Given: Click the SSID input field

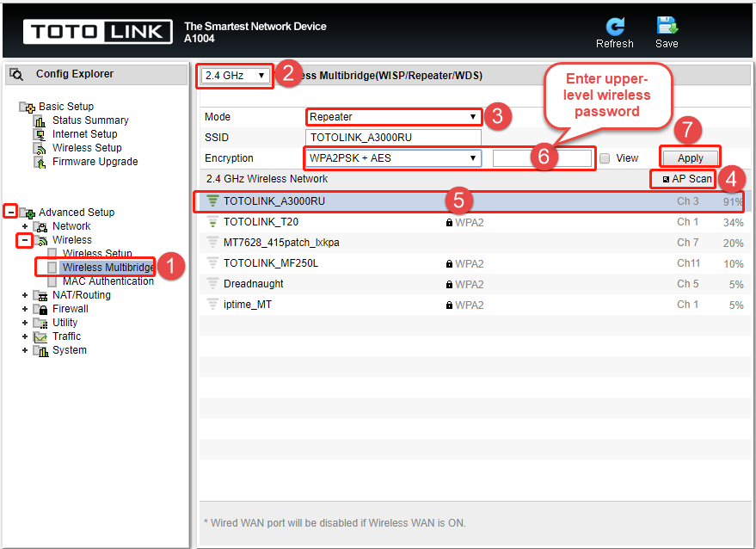Looking at the screenshot, I should pyautogui.click(x=393, y=138).
